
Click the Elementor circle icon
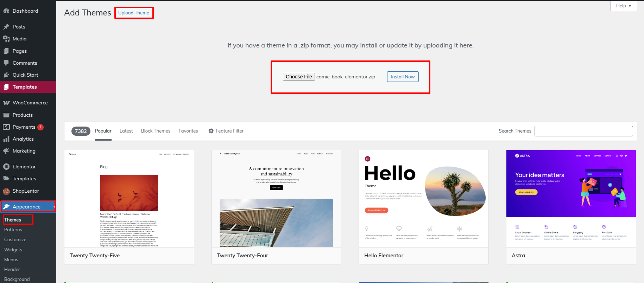pos(6,167)
